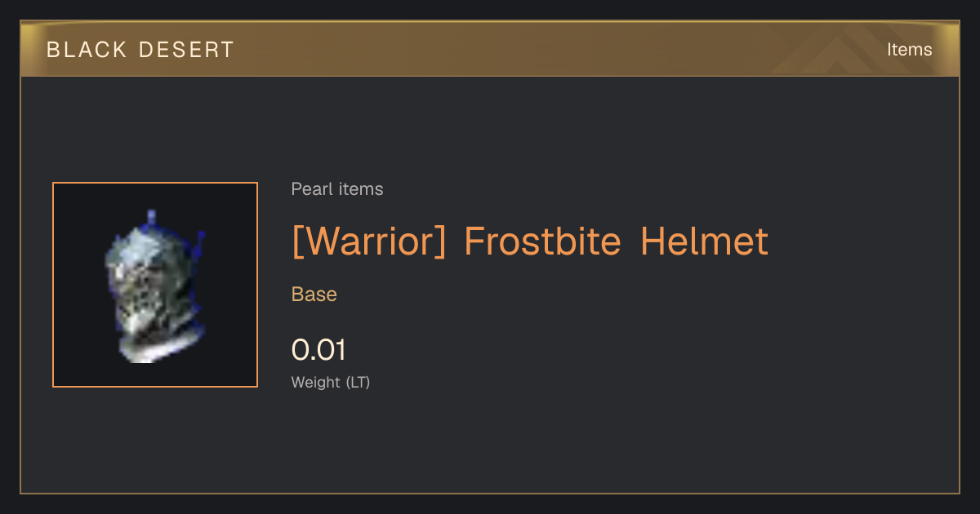Open the Items link in the header
Screen dimensions: 980x514
909,50
